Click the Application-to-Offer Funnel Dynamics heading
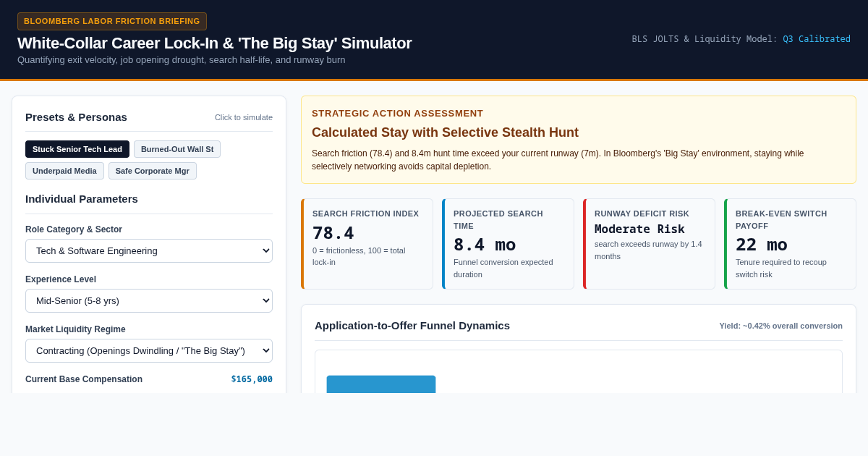Image resolution: width=868 pixels, height=456 pixels. coord(412,325)
